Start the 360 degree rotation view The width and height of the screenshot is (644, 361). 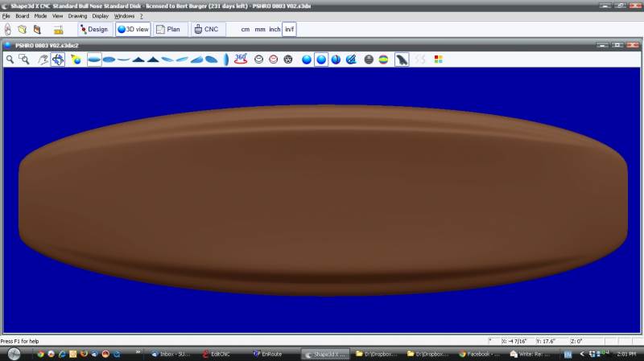pos(240,59)
